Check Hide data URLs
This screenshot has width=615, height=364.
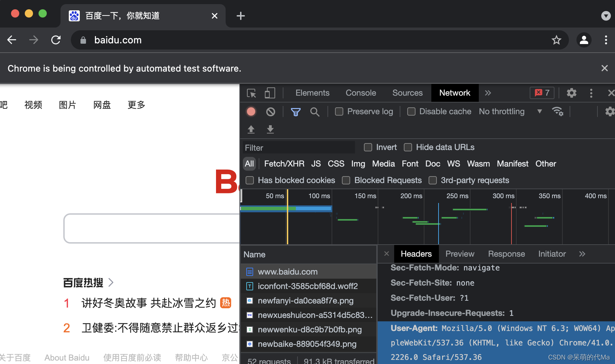tap(408, 147)
